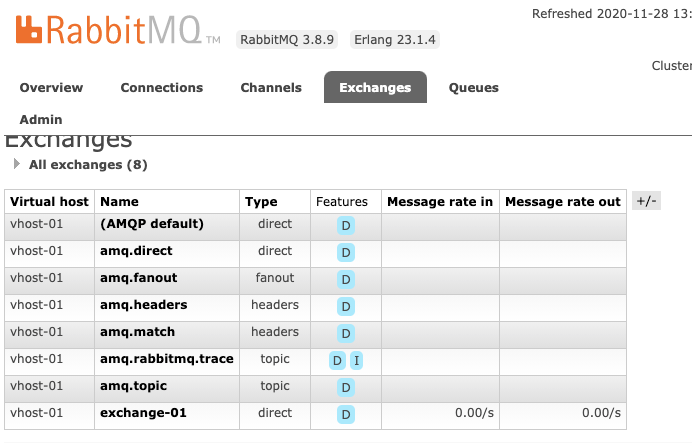Sort by Message rate in header
Image resolution: width=692 pixels, height=443 pixels.
pyautogui.click(x=440, y=202)
